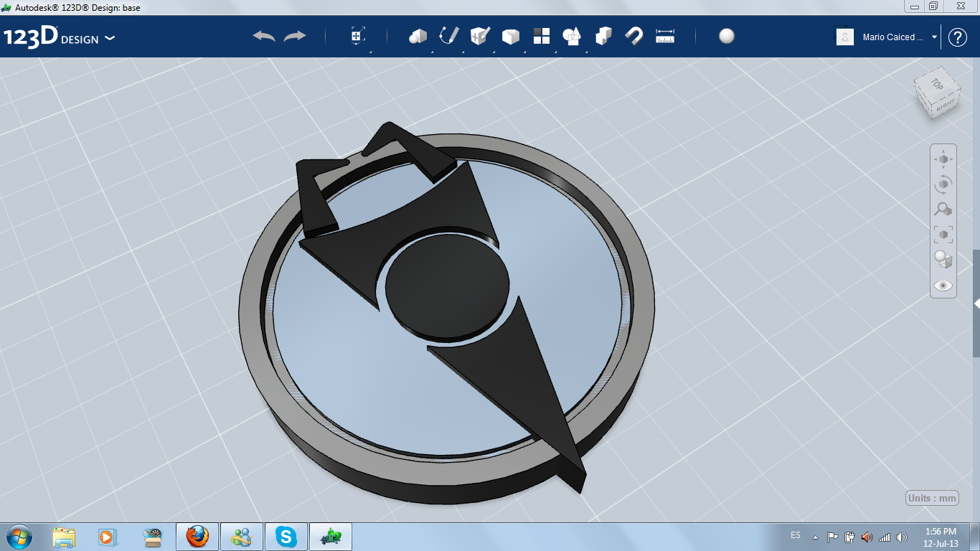Open the clock showing 1:56 PM

pos(941,537)
